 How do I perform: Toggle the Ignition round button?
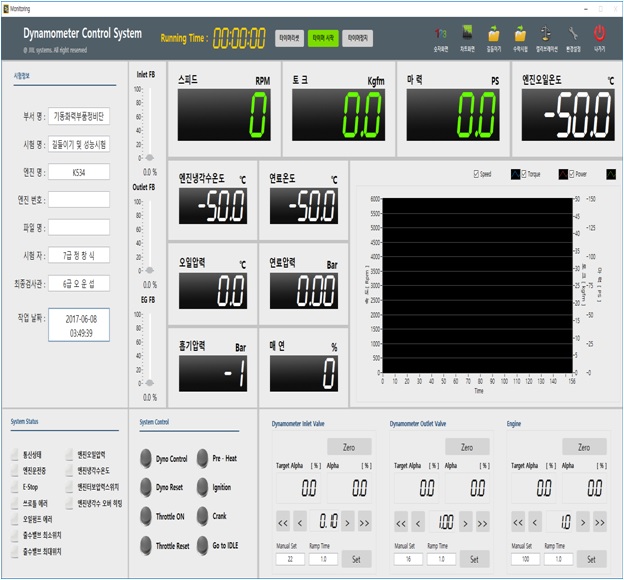click(203, 487)
